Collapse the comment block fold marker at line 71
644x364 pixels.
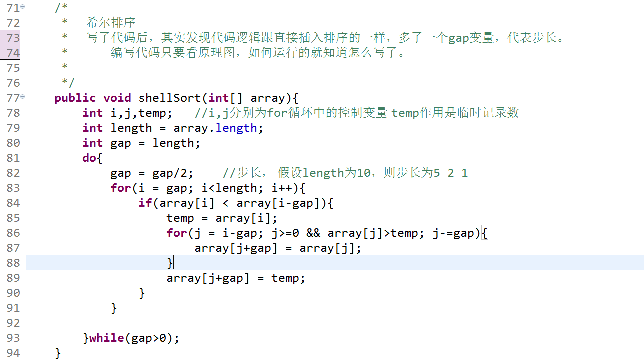pyautogui.click(x=23, y=8)
